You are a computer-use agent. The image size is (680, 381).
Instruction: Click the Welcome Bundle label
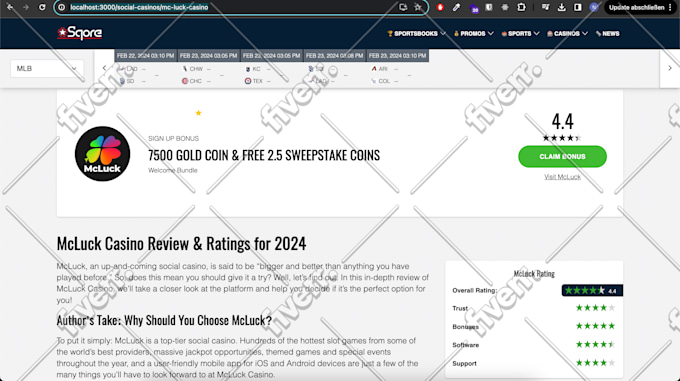click(x=173, y=170)
